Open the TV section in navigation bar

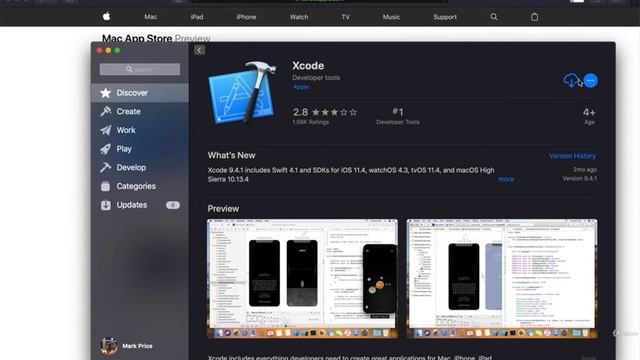point(346,17)
